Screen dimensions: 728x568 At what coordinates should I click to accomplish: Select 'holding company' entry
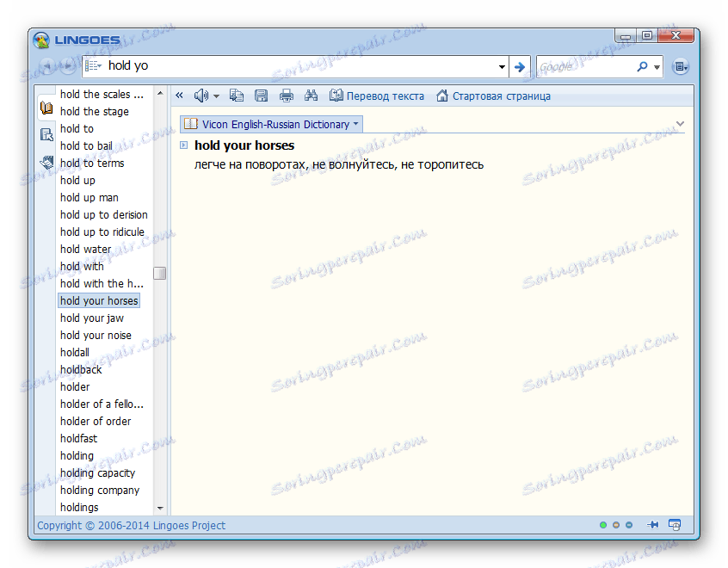pos(100,490)
